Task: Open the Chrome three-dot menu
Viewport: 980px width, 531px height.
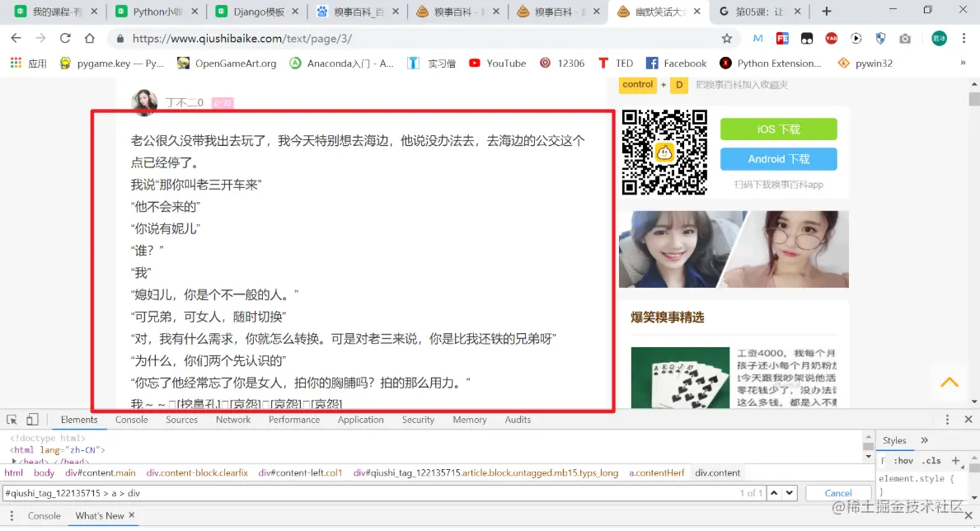Action: click(x=964, y=38)
